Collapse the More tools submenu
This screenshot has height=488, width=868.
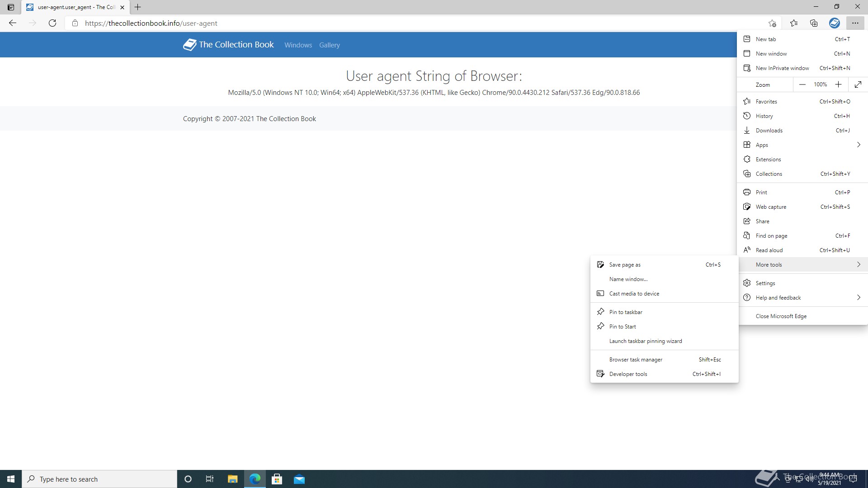point(802,265)
